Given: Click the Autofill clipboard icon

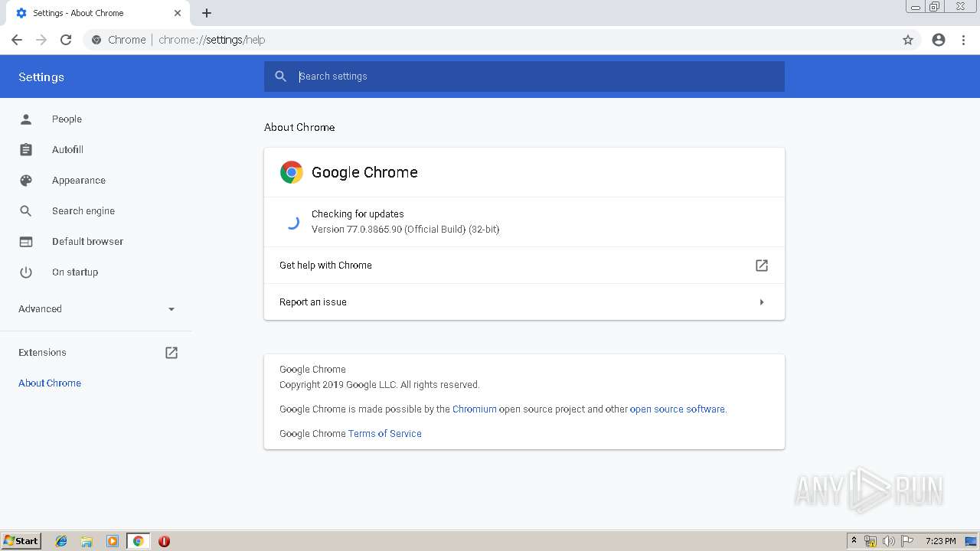Looking at the screenshot, I should (26, 150).
